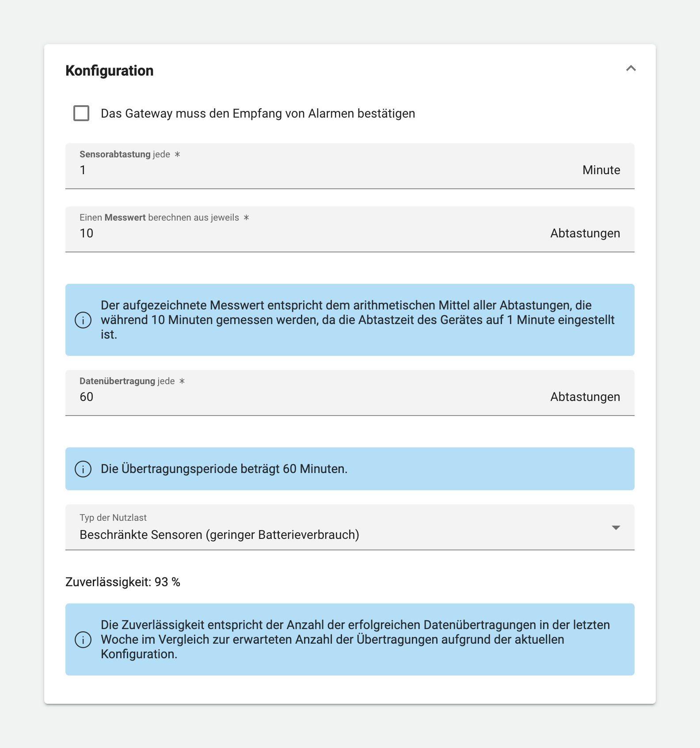Click the Abtastungen label in Datenübertragung field

[x=584, y=397]
